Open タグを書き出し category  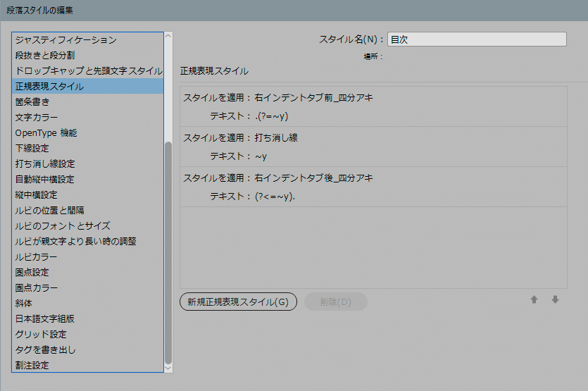(x=87, y=349)
